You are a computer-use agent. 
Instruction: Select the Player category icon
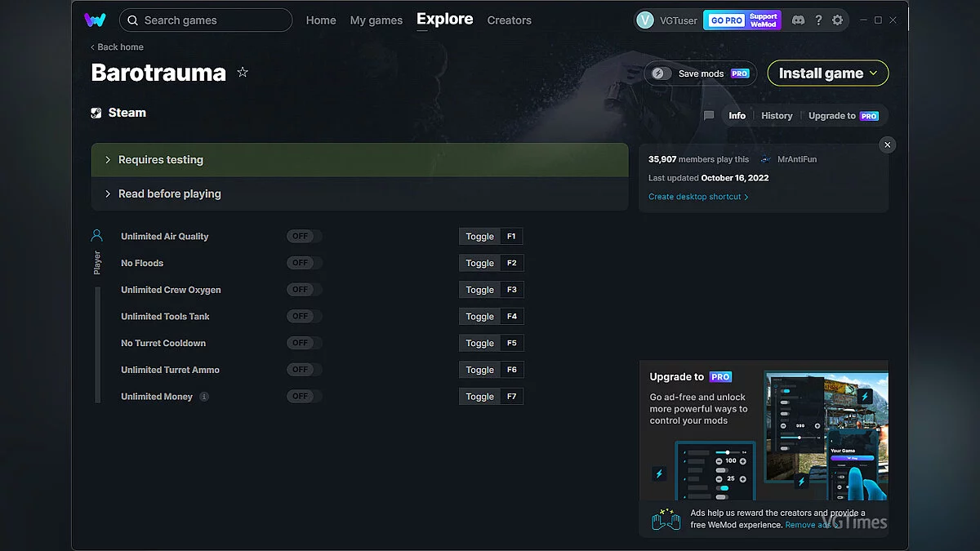pos(96,236)
